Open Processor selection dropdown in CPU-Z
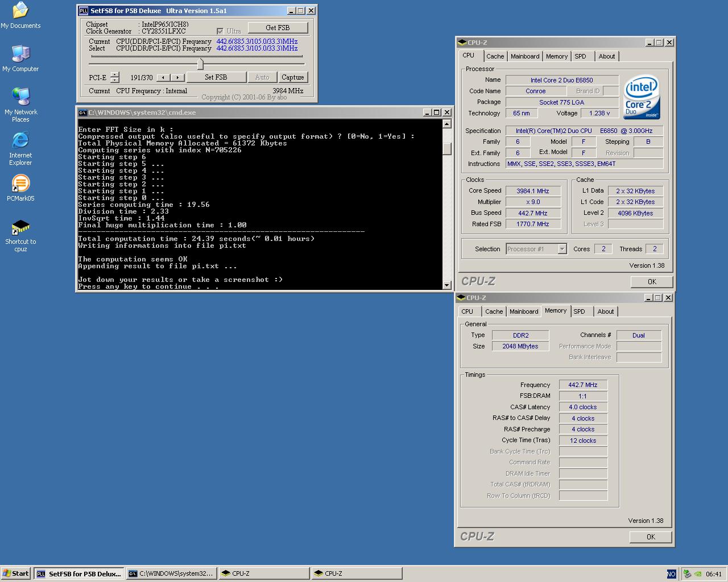Screen dimensions: 728x582 pyautogui.click(x=562, y=249)
